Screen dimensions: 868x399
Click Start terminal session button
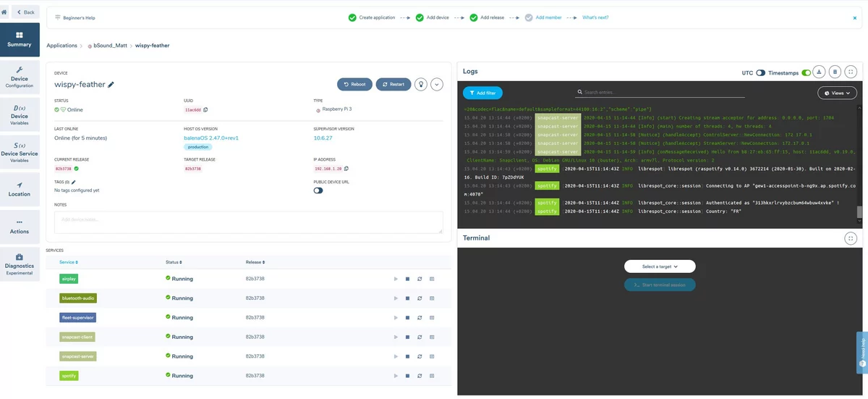[660, 285]
